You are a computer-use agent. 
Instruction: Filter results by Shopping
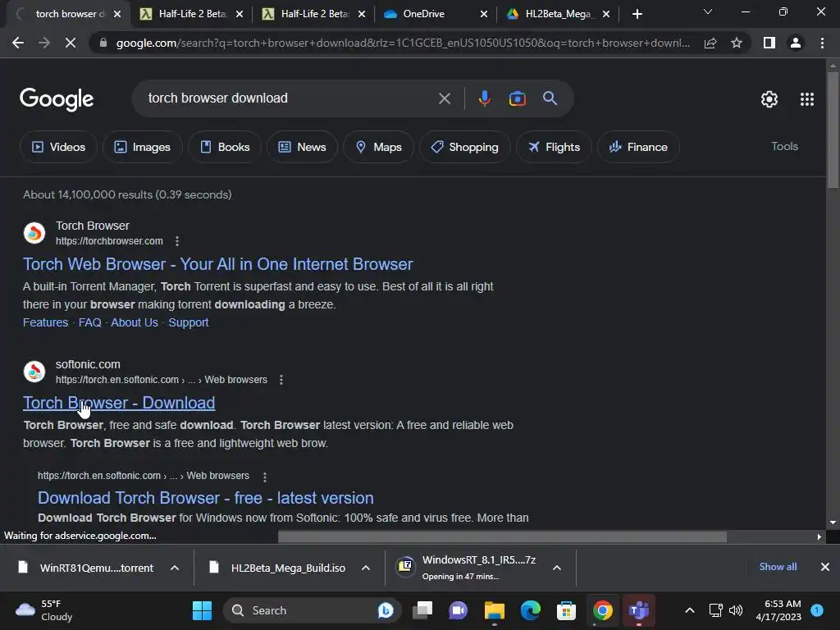464,147
